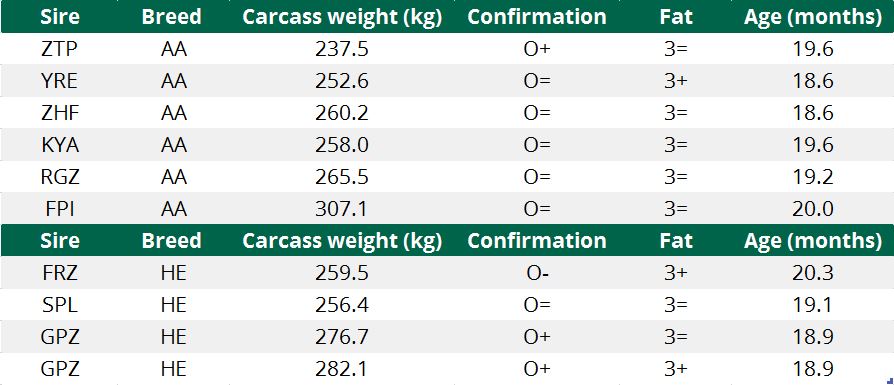Click age value 20.0 in FPI row

[813, 209]
